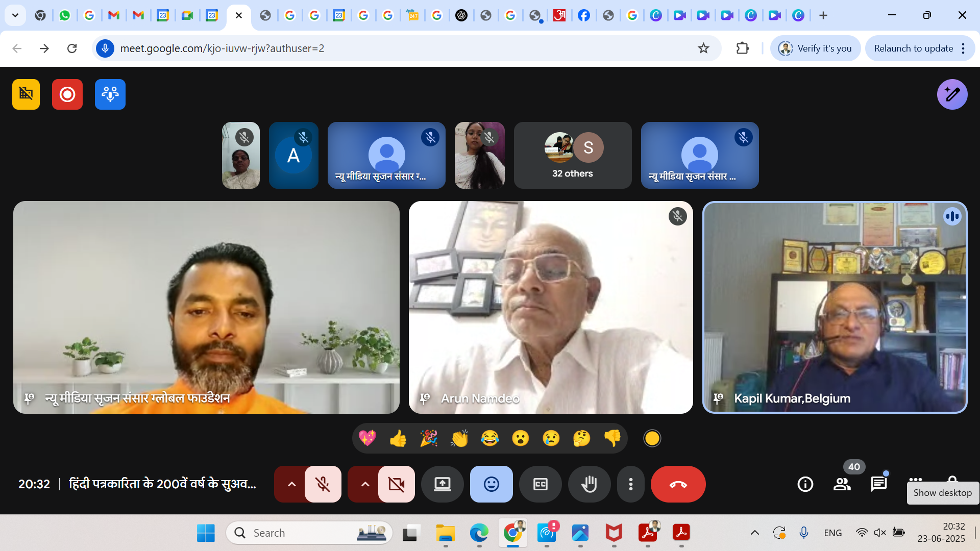This screenshot has height=551, width=980.
Task: Open the purple pencil annotation tool
Action: (x=952, y=94)
